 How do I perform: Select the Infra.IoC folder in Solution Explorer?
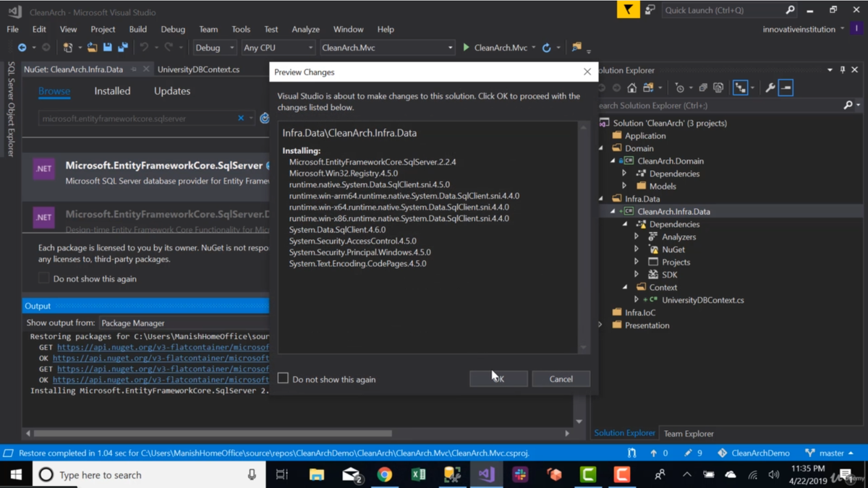click(640, 312)
